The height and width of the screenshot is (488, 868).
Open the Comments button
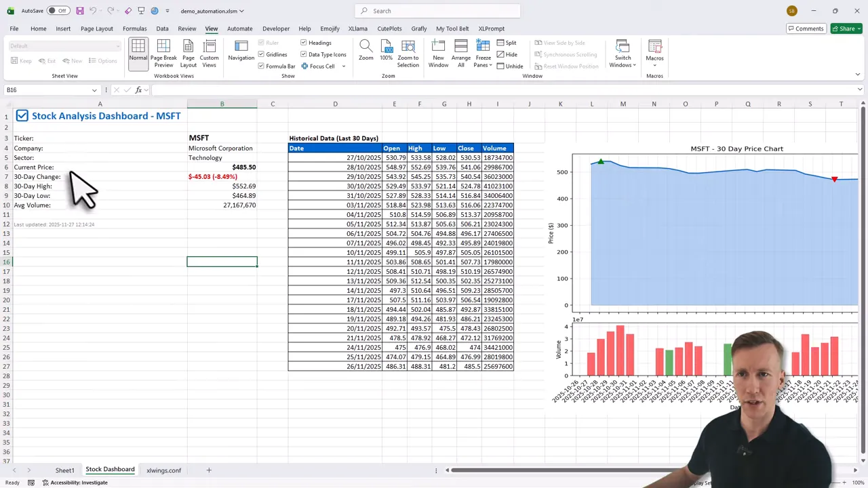(805, 28)
